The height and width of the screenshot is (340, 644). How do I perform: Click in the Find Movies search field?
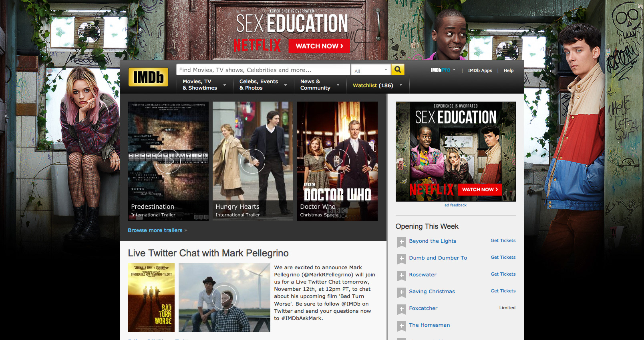click(x=263, y=70)
